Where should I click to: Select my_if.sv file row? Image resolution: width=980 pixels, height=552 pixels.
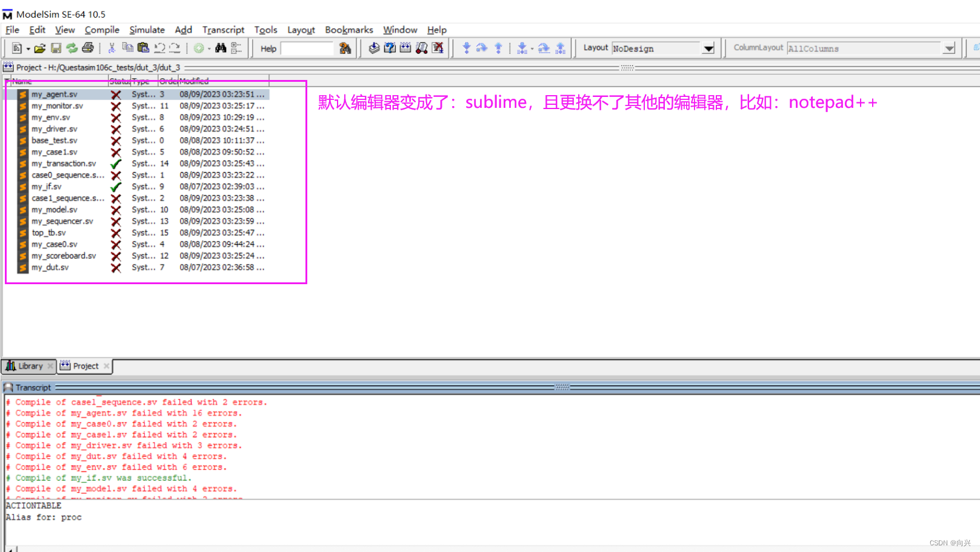[x=136, y=187]
